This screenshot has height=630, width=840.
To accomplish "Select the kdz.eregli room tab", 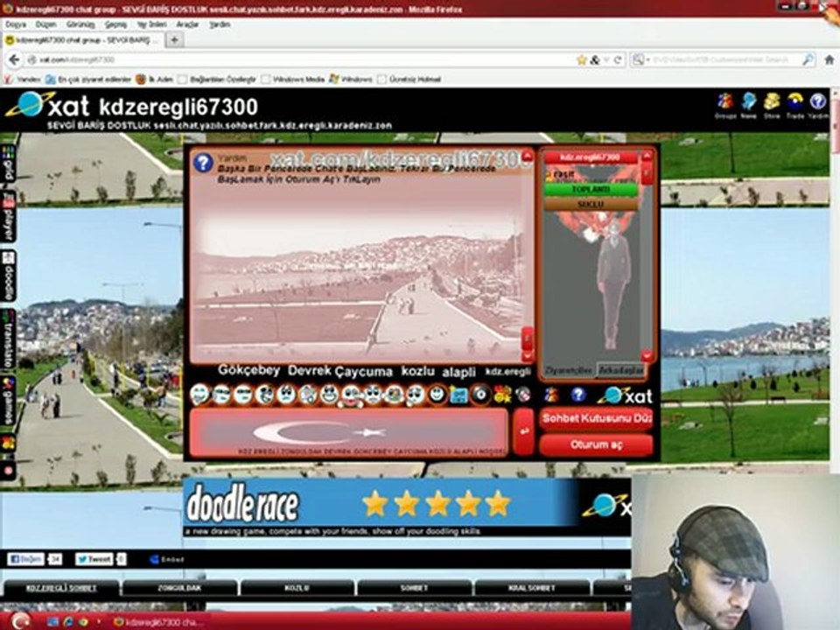I will (507, 371).
